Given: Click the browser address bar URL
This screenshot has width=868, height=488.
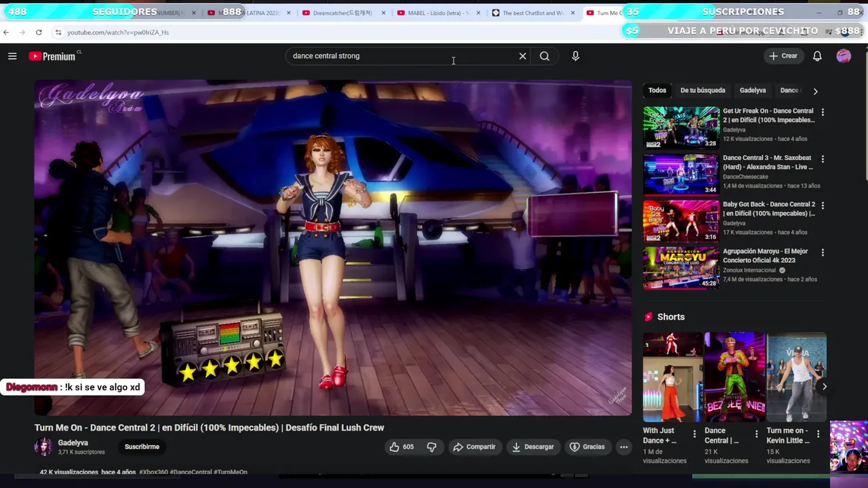Looking at the screenshot, I should tap(118, 32).
